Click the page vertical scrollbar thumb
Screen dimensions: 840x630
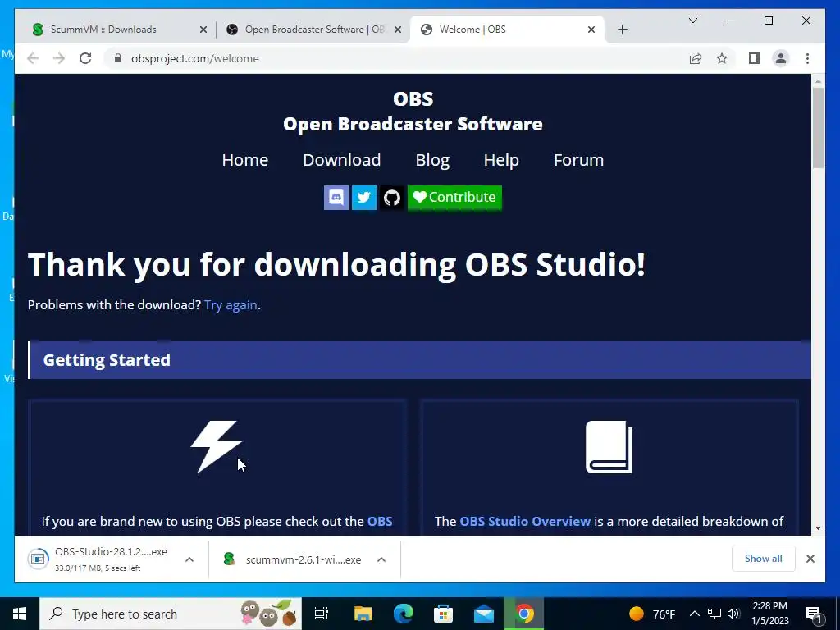(x=818, y=127)
